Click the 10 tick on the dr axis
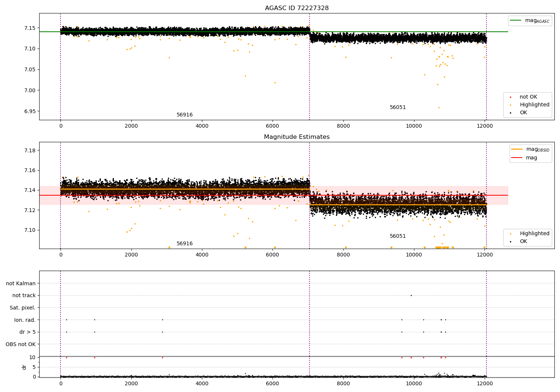 pos(32,357)
